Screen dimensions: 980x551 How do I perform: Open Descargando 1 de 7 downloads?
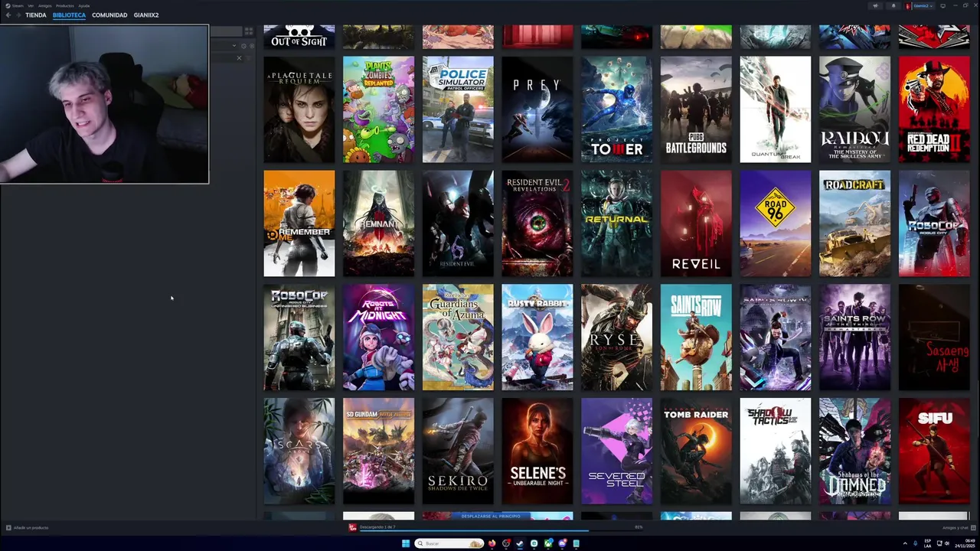pos(377,527)
